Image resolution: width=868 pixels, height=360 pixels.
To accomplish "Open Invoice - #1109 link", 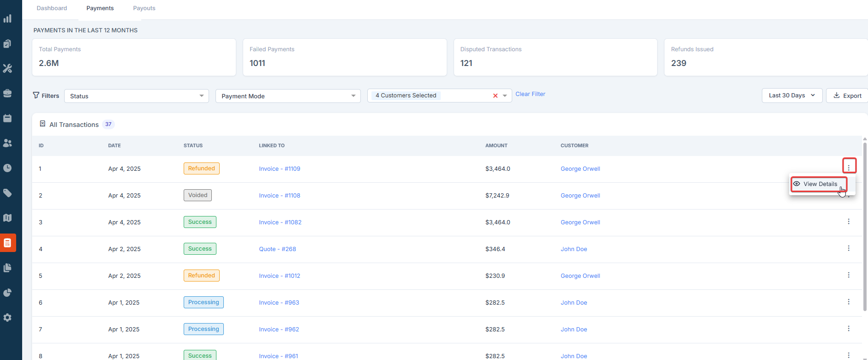I will click(x=280, y=168).
